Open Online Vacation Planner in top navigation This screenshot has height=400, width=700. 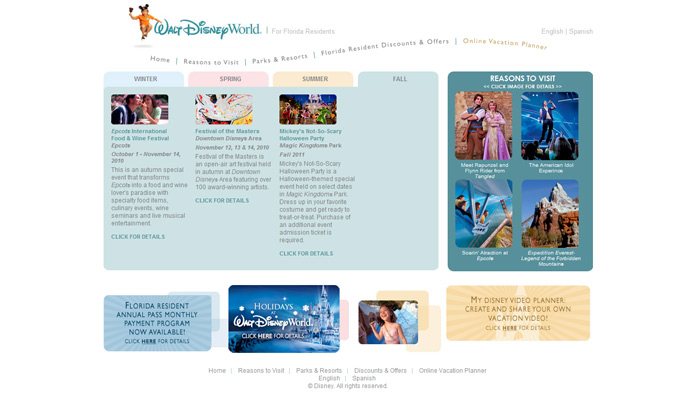click(x=504, y=43)
